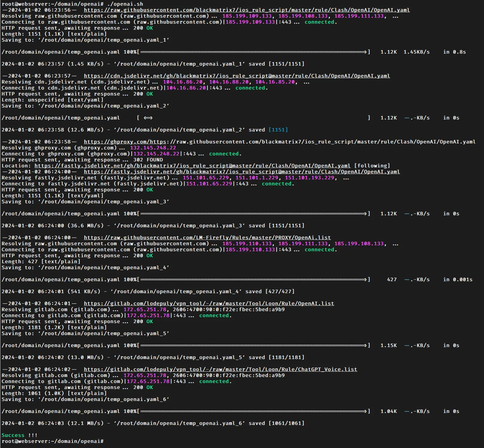Image resolution: width=484 pixels, height=448 pixels.
Task: Click the temp_openai.yaml_1 progress bar
Action: tap(254, 52)
